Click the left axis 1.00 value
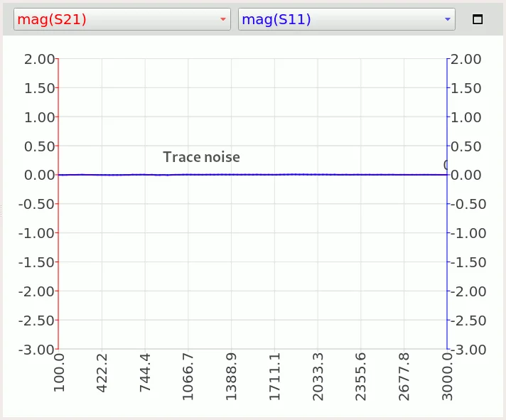 click(x=39, y=117)
